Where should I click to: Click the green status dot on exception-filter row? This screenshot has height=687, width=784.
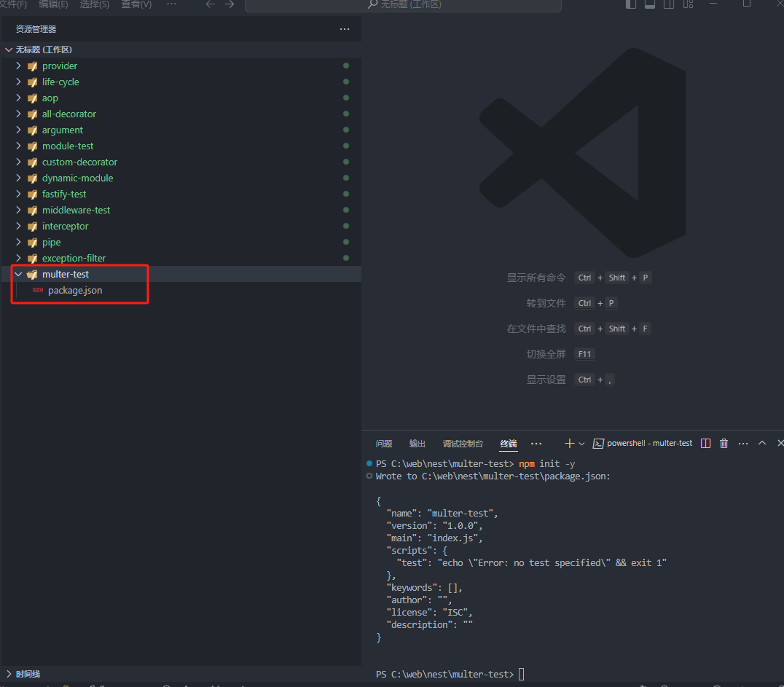346,257
